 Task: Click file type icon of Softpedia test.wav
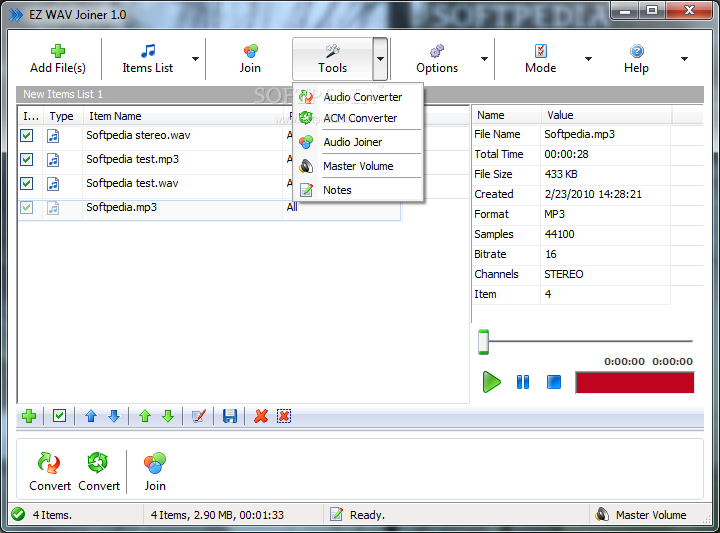point(53,184)
